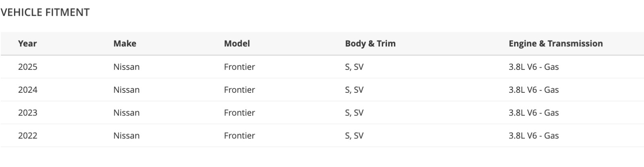Click the Body & Trim column header

[x=370, y=44]
